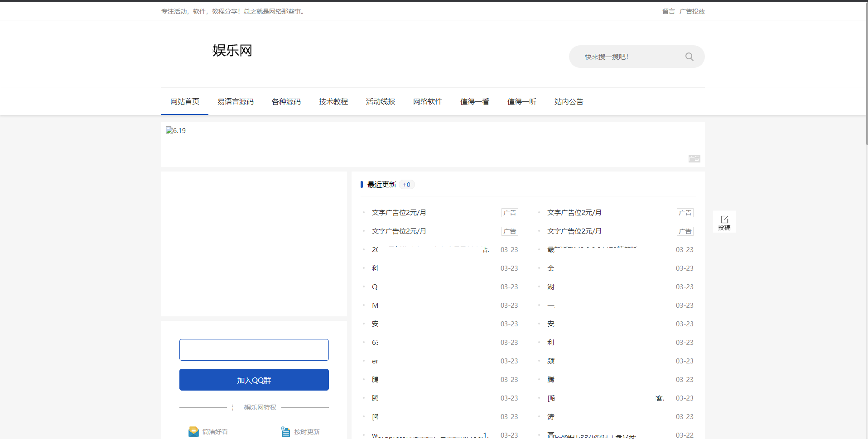Click the 广告 tag on first ad entry
Image resolution: width=868 pixels, height=439 pixels.
coord(510,213)
